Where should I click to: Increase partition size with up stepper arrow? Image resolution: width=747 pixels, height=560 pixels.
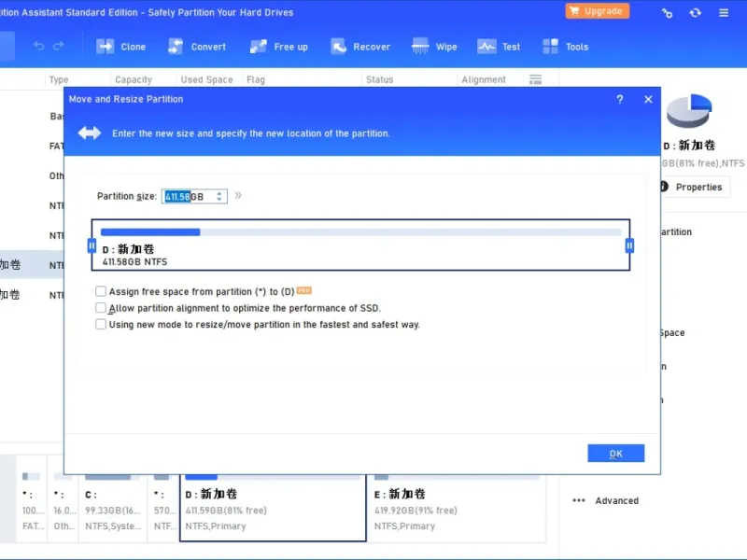(219, 193)
